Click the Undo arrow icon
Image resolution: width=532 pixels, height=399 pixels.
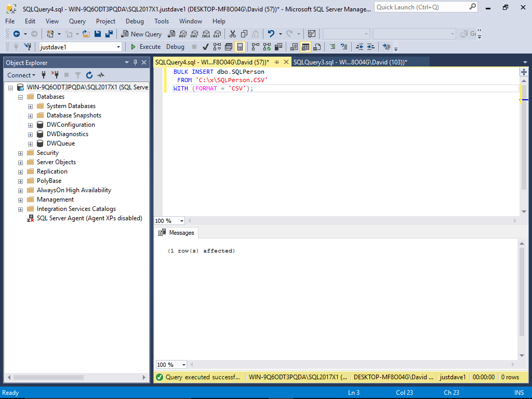tap(271, 34)
